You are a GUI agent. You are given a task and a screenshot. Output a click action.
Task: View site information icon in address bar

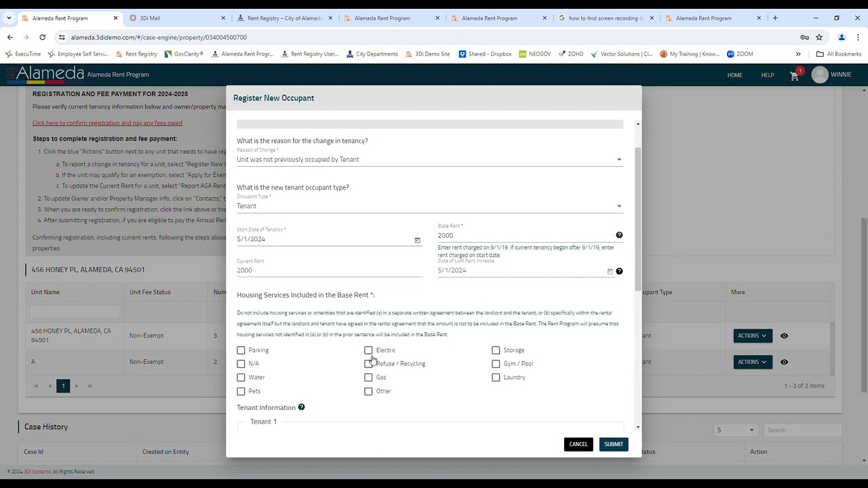[62, 37]
